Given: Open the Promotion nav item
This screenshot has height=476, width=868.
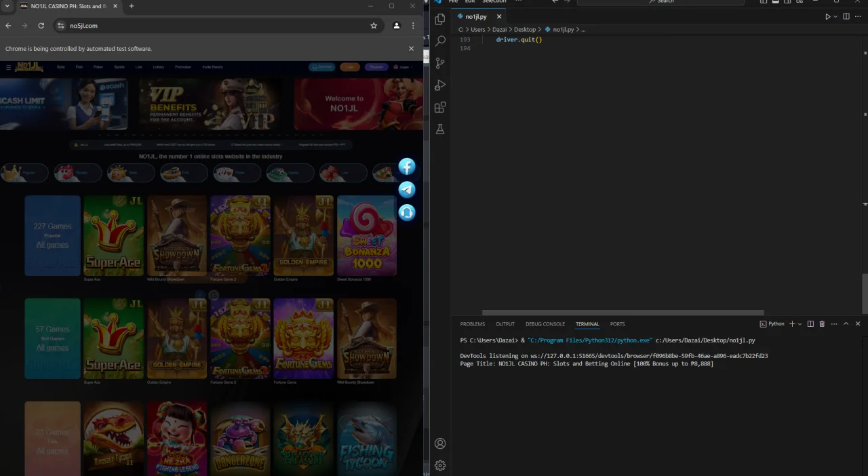Looking at the screenshot, I should point(183,67).
